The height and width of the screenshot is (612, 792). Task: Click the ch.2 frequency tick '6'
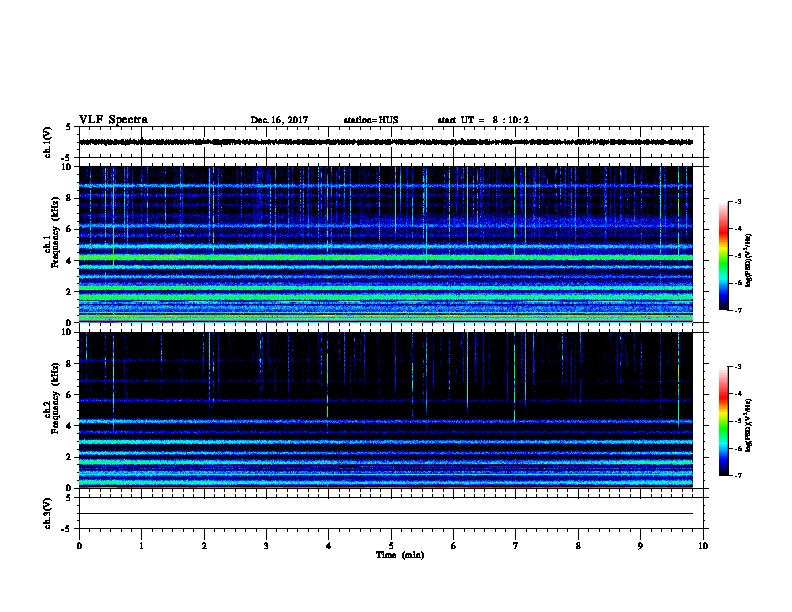[69, 394]
